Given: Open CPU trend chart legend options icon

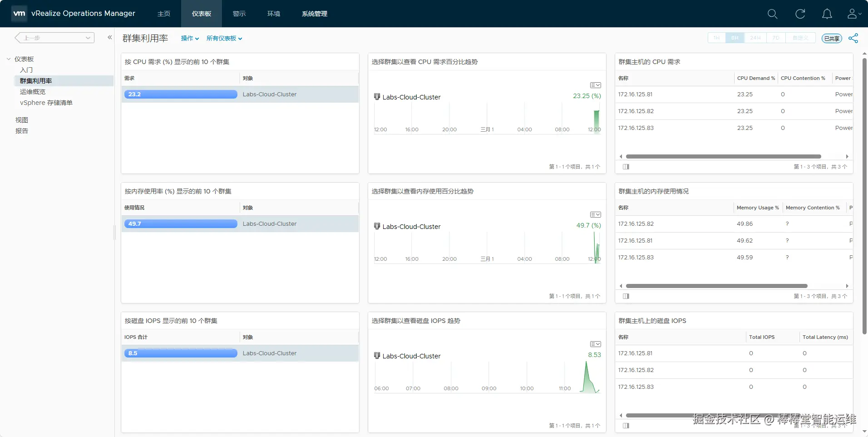Looking at the screenshot, I should tap(595, 85).
